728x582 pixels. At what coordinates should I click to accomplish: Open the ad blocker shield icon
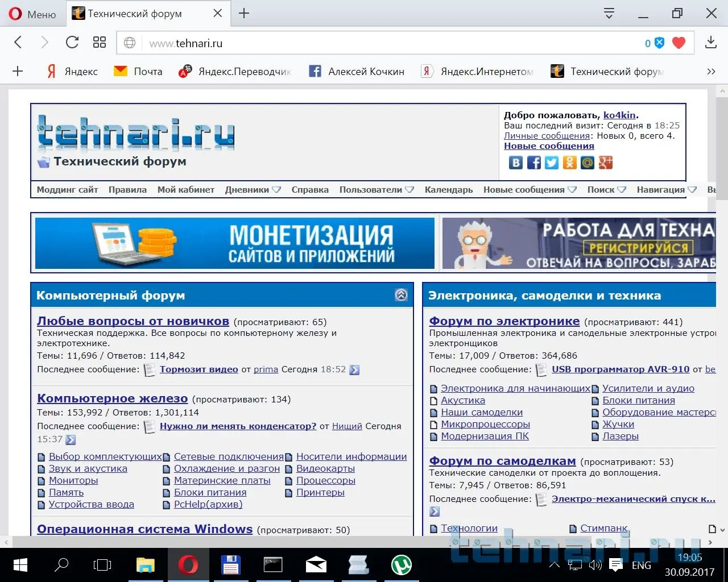(x=659, y=43)
